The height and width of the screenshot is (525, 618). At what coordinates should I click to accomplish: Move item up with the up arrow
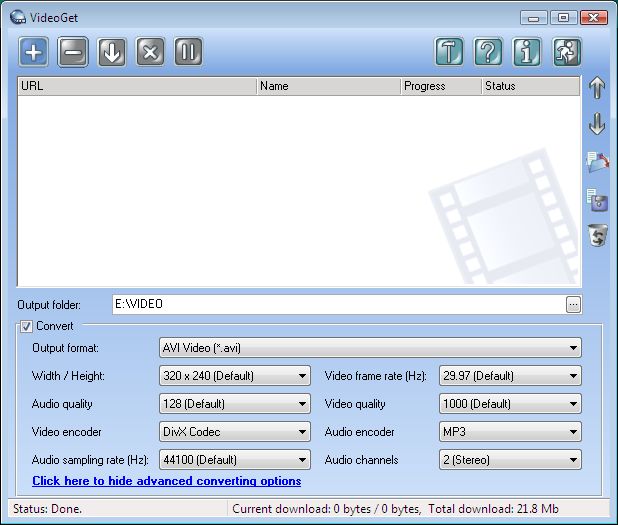click(x=597, y=88)
